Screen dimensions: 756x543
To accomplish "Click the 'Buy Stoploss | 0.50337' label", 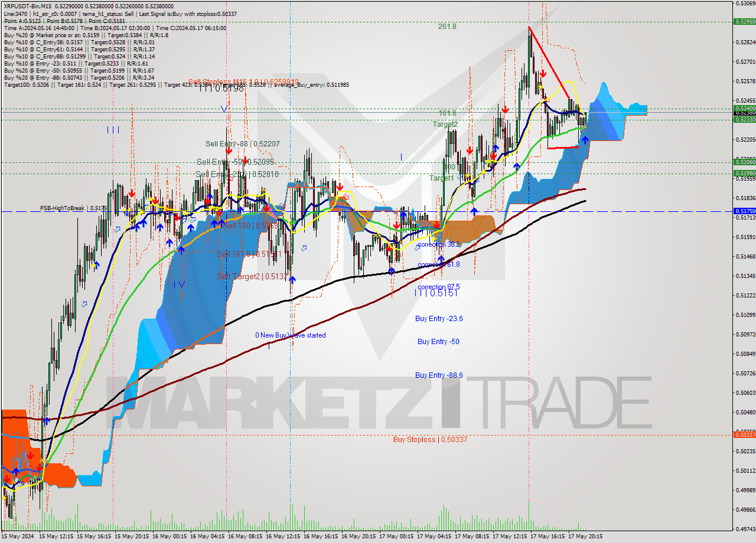I will click(x=430, y=439).
